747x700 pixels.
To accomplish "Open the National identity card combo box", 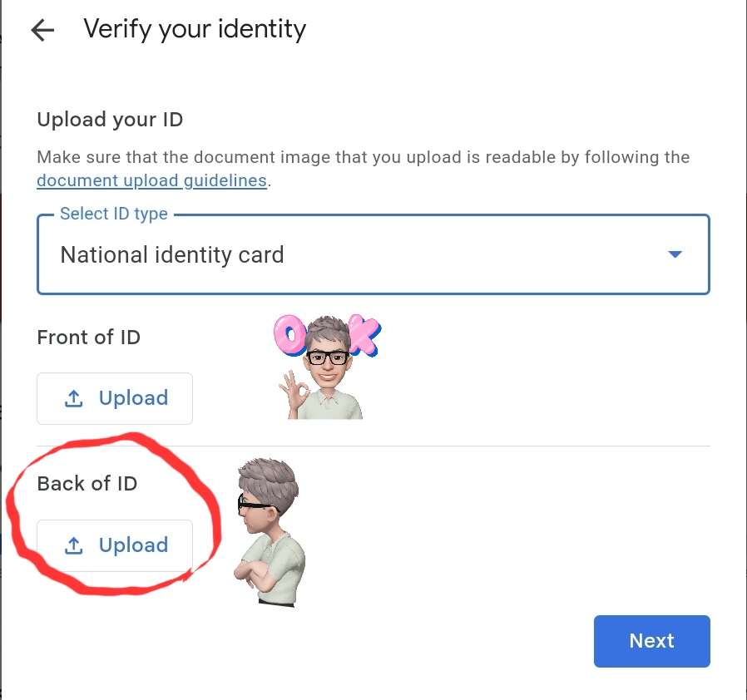I will (x=333, y=254).
